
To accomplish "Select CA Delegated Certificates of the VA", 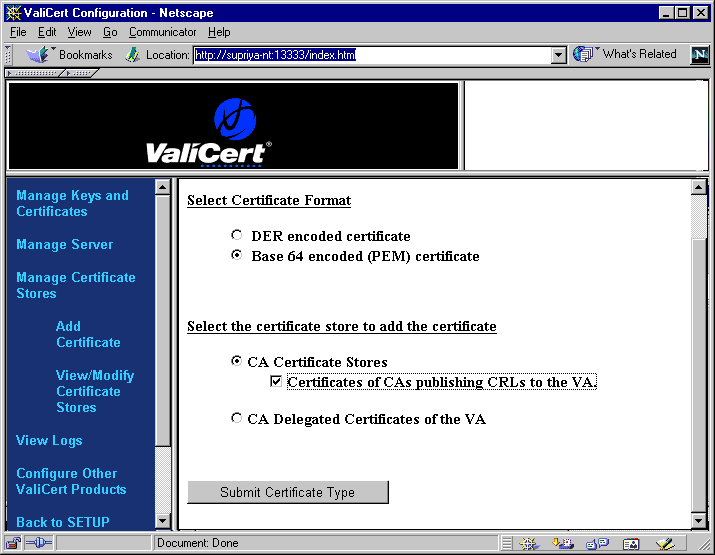I will [236, 418].
